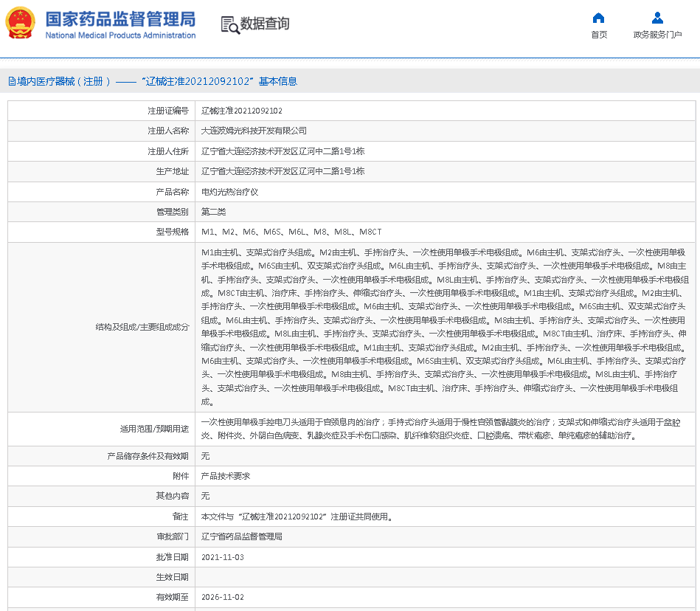Select the 产品储存条件及有效期 label
This screenshot has height=611, width=700.
[148, 456]
